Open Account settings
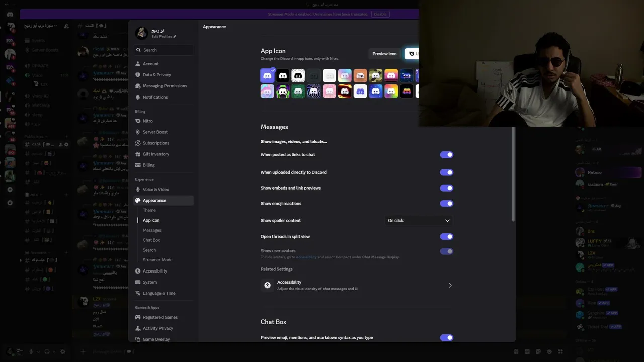 pyautogui.click(x=164, y=64)
